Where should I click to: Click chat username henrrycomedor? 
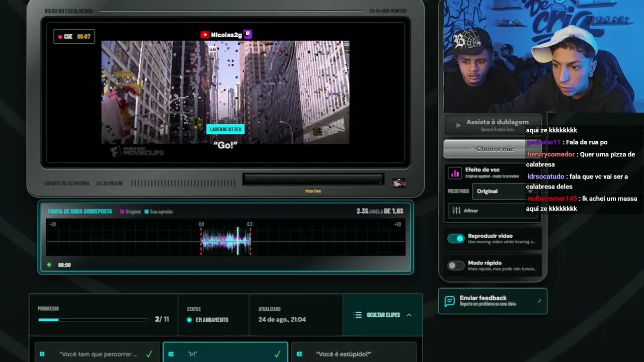click(x=551, y=154)
